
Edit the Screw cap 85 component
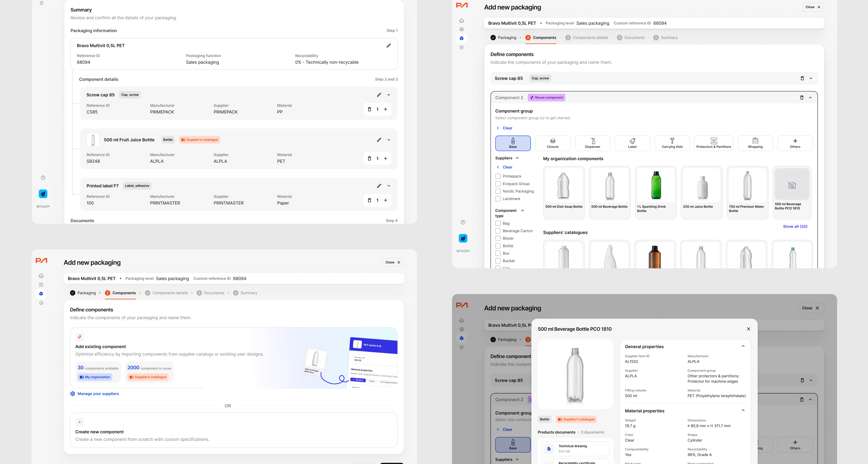click(x=379, y=95)
